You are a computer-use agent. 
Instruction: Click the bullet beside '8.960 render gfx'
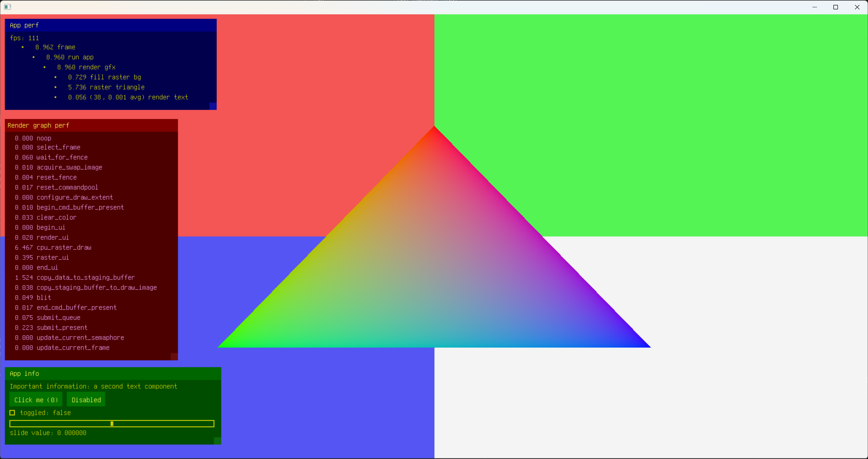click(44, 67)
